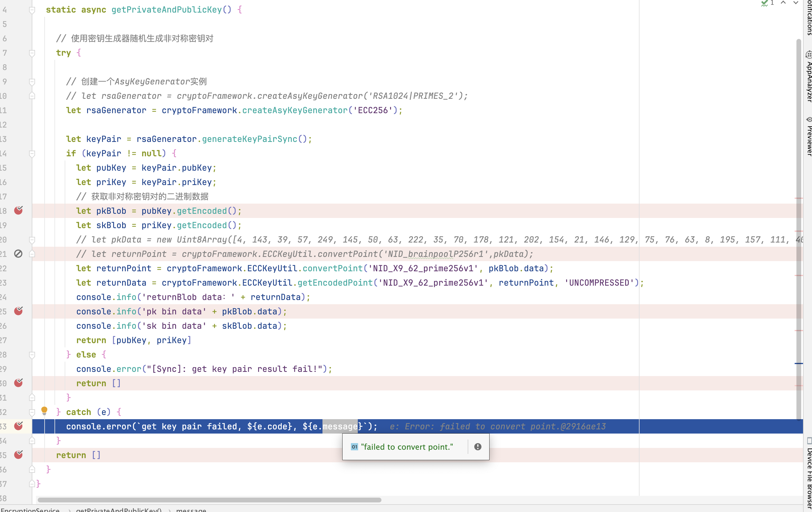Screen dimensions: 812x512
Task: Collapse the comment fold on line 20
Action: [32, 240]
